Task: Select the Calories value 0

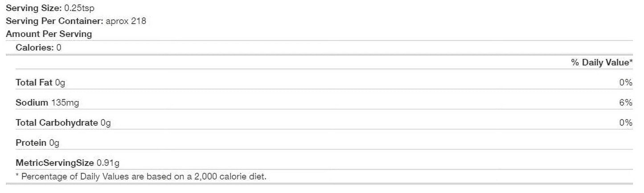Action: (59, 48)
